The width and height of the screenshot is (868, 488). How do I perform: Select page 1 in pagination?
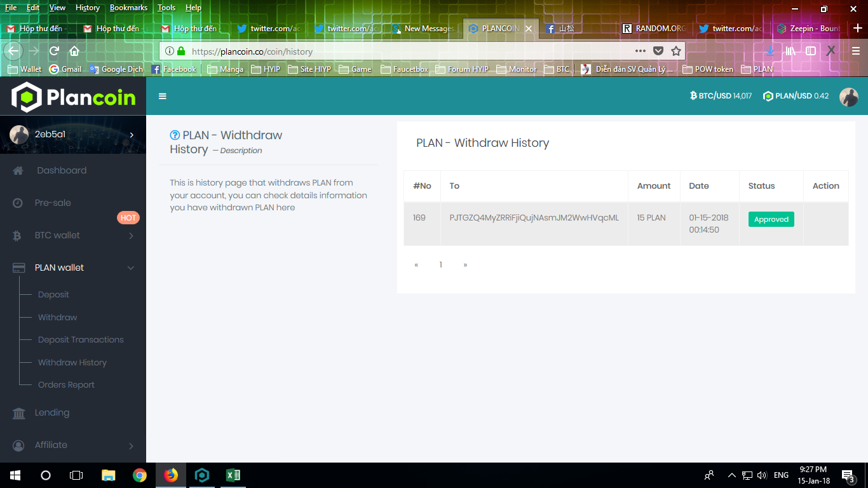pyautogui.click(x=440, y=264)
